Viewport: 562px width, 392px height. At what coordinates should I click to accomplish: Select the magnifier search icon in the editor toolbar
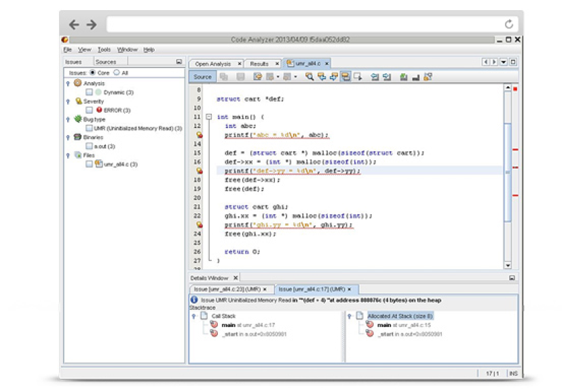coord(310,77)
